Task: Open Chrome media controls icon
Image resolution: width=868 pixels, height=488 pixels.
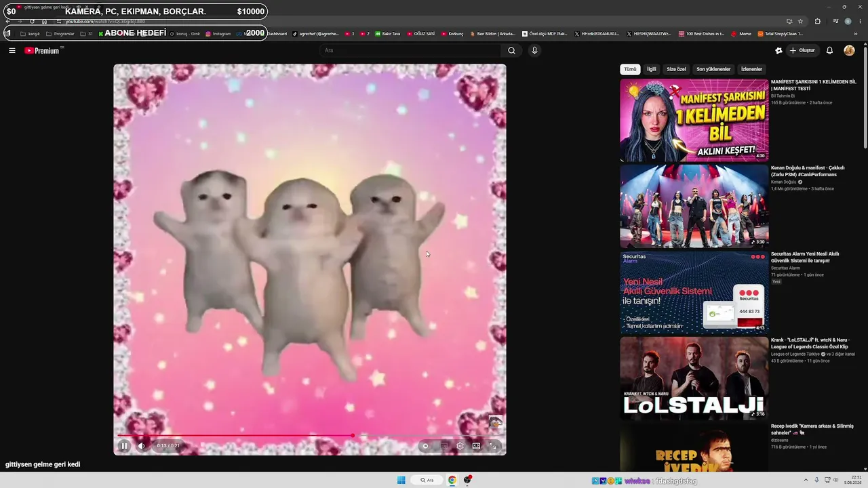Action: (x=835, y=21)
